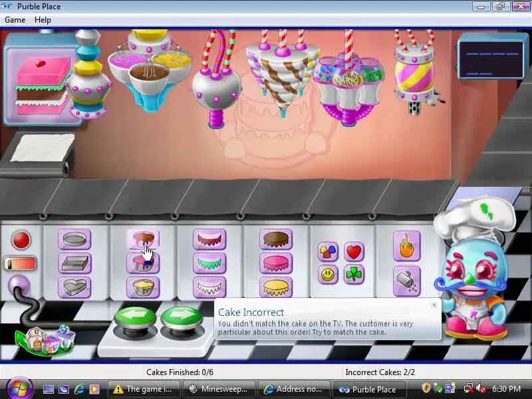Select the square cake pan button
This screenshot has width=532, height=399.
[74, 263]
